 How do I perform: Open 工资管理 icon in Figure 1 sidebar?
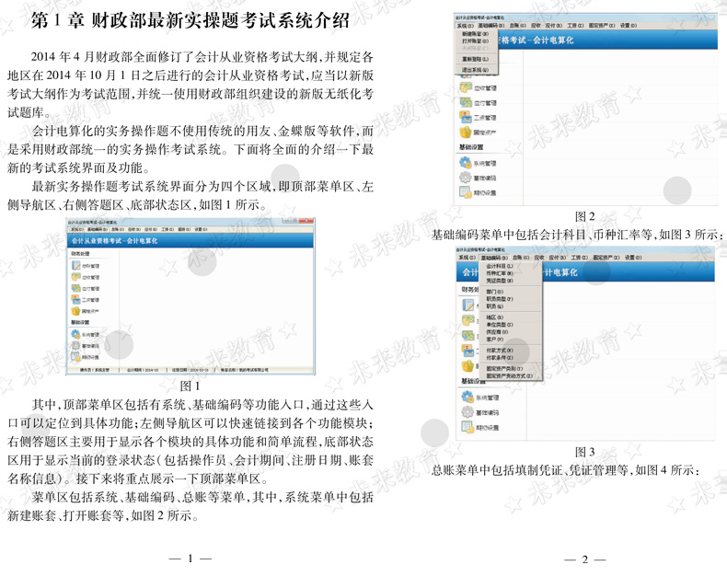pyautogui.click(x=75, y=300)
